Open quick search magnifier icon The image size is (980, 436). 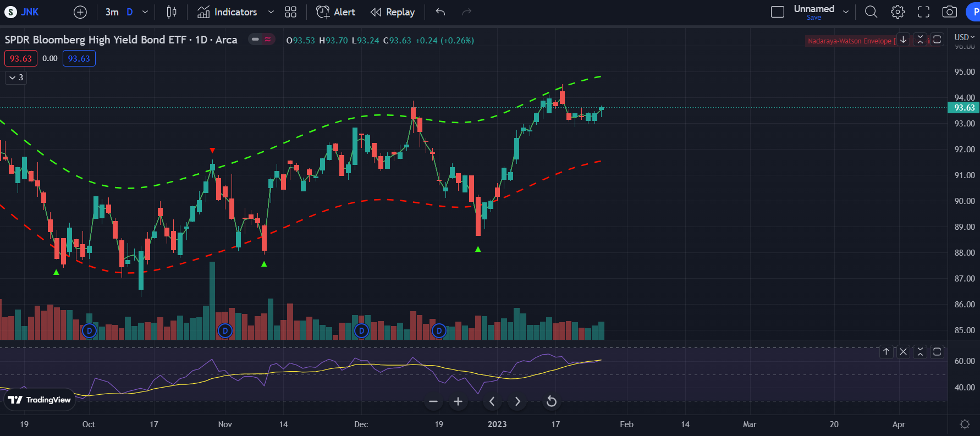click(x=871, y=12)
